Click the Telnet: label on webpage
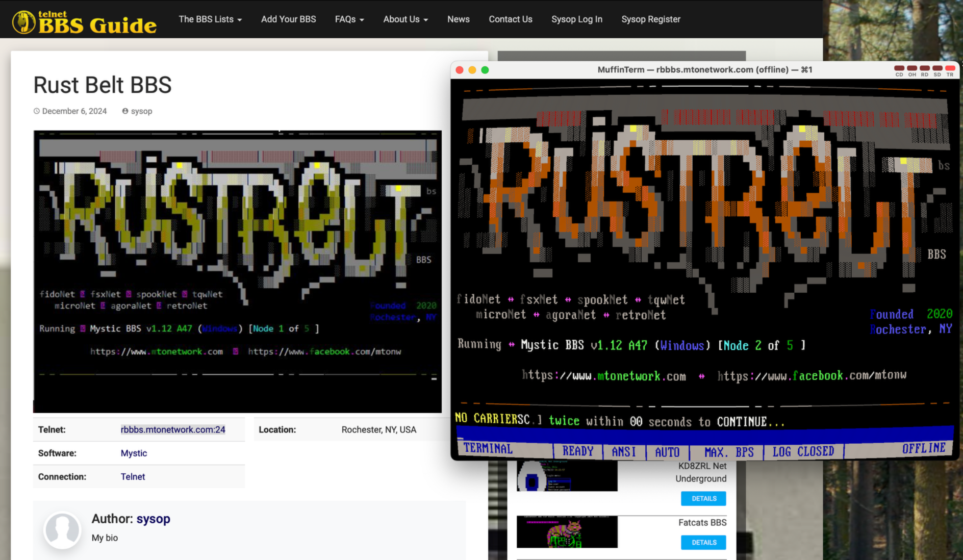 [x=52, y=429]
